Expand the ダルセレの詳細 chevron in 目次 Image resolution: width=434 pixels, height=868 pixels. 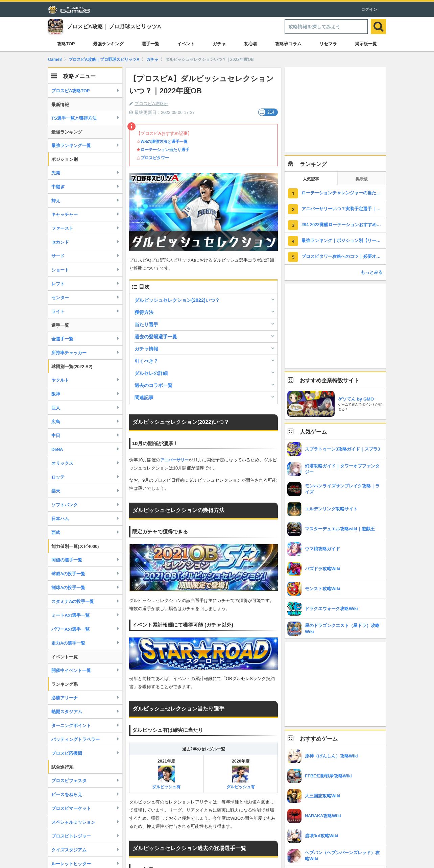click(272, 373)
